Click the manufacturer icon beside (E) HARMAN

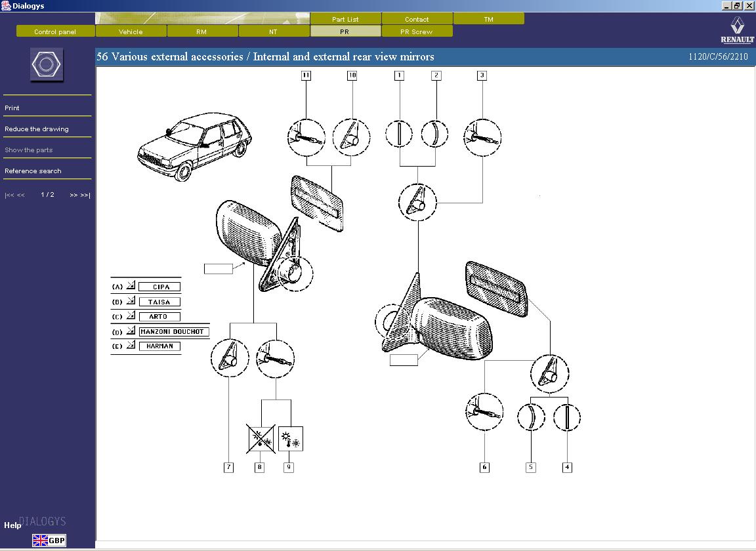pos(131,345)
